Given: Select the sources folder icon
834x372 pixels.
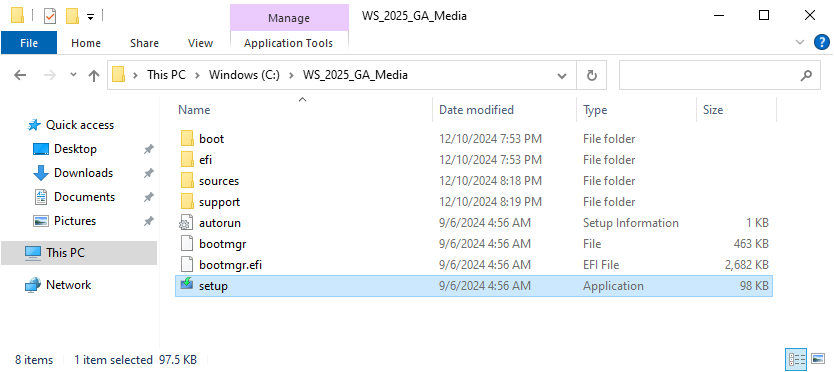Looking at the screenshot, I should [x=187, y=180].
